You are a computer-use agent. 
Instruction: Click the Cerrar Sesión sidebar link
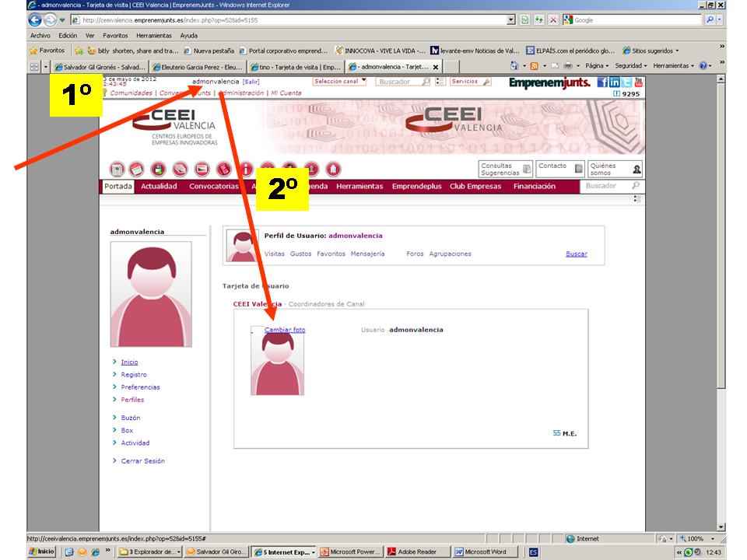(x=142, y=461)
